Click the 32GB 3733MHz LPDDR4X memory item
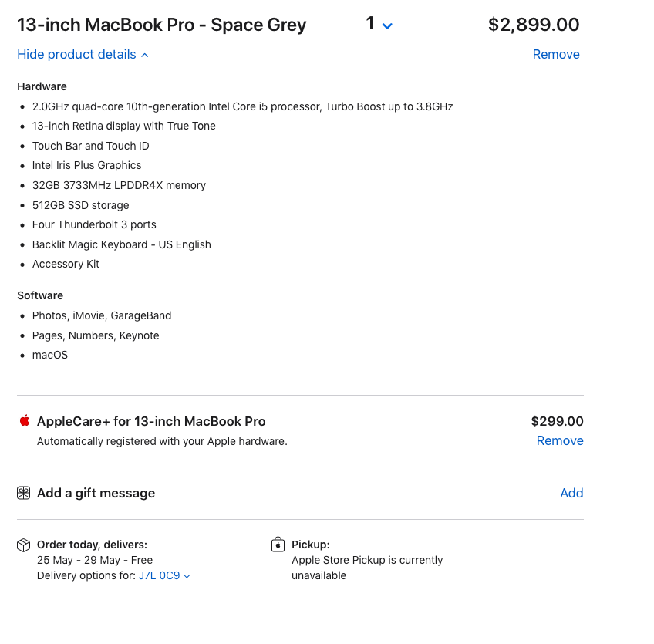Image resolution: width=654 pixels, height=644 pixels. 119,185
